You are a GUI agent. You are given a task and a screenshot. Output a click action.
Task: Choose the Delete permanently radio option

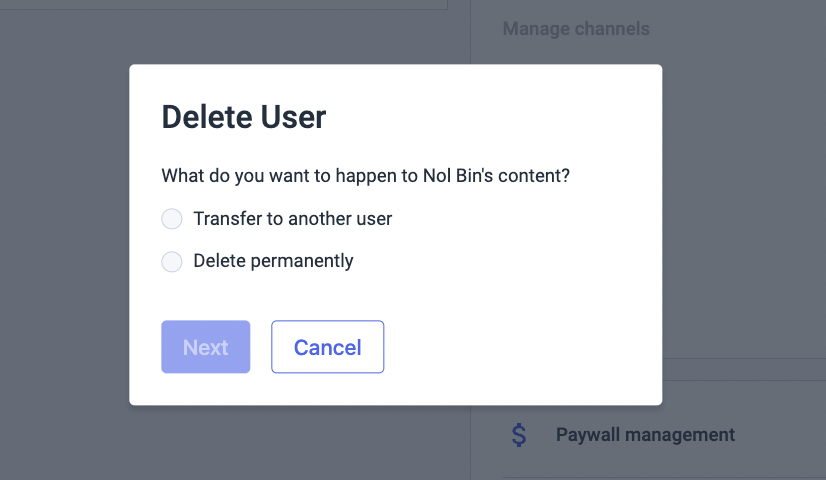pyautogui.click(x=172, y=261)
